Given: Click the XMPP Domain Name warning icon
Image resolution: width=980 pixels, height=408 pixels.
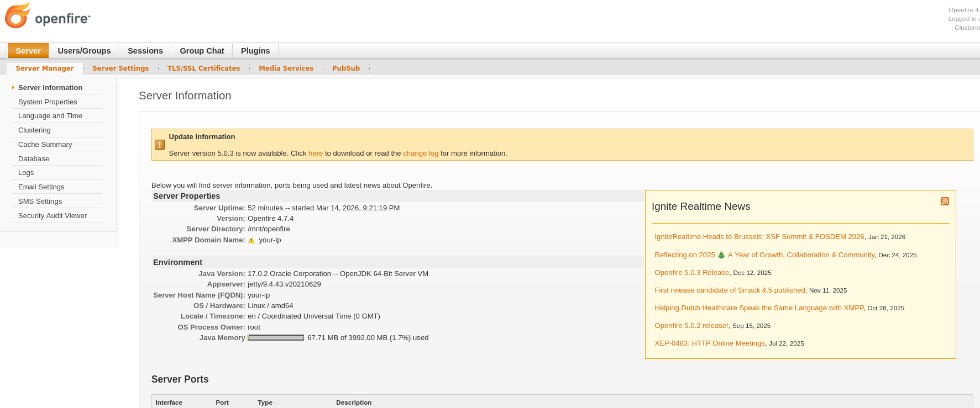Looking at the screenshot, I should click(251, 240).
